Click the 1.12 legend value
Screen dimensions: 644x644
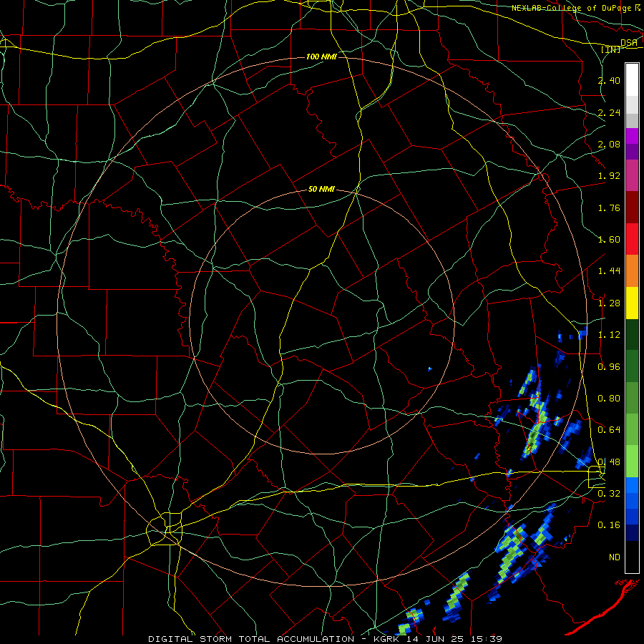point(609,335)
